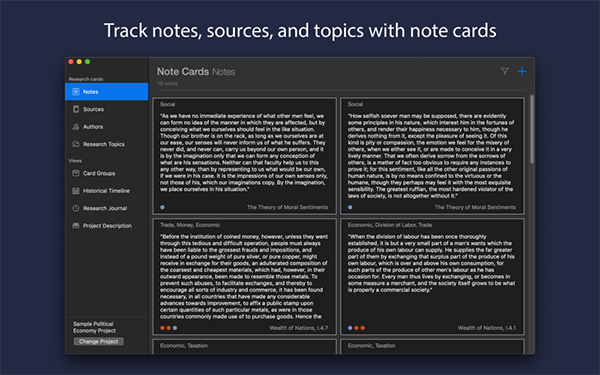Click the Change Project button
Image resolution: width=600 pixels, height=375 pixels.
click(x=98, y=341)
